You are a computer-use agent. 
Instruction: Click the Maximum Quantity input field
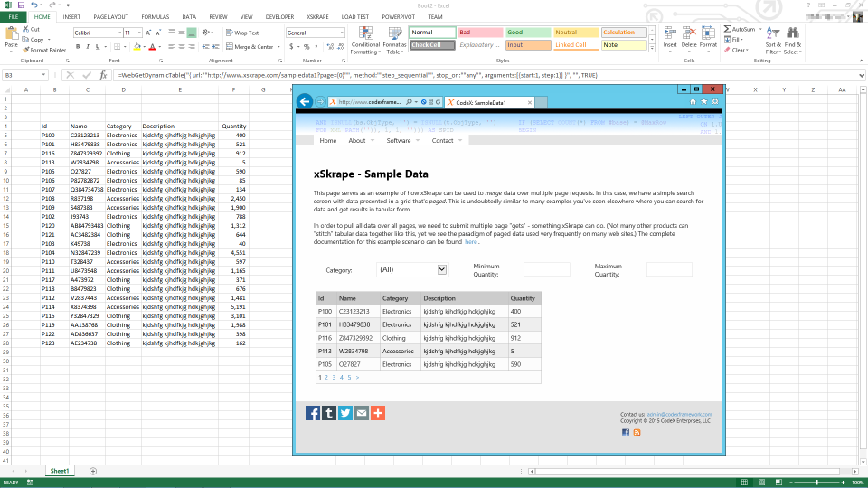tap(669, 269)
